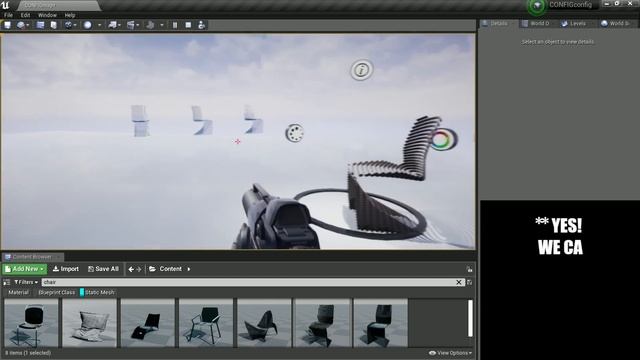Click the green tutorial icon near CONFIGconfig
Viewport: 640px width, 360px height.
[537, 6]
